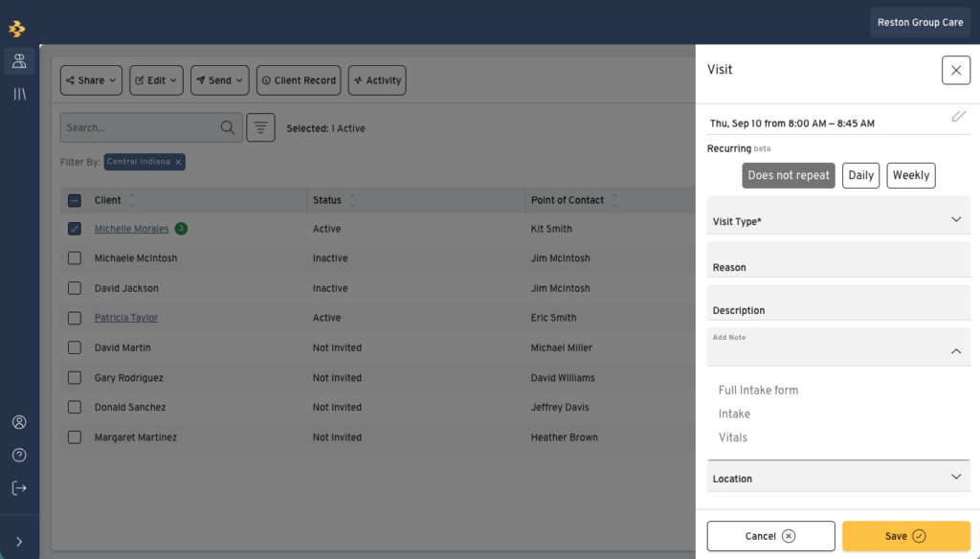Click the Michael Miller contact cell
This screenshot has width=980, height=559.
coord(561,347)
